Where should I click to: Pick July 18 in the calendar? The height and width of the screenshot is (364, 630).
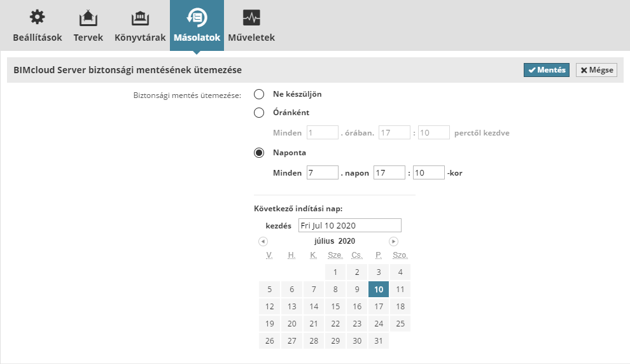(400, 307)
